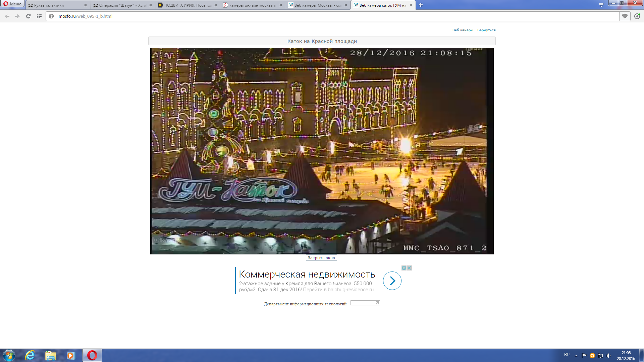
Task: Close the Рукав галактики tab
Action: pyautogui.click(x=86, y=5)
